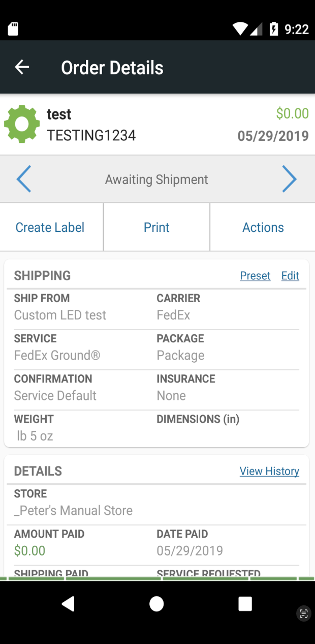Open the green order status gear icon
This screenshot has width=315, height=644.
point(22,124)
